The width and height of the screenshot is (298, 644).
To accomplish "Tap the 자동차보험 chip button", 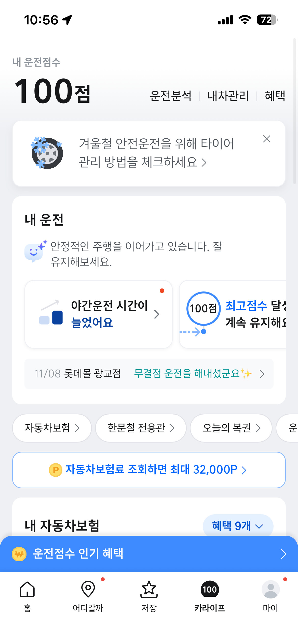I will click(52, 428).
